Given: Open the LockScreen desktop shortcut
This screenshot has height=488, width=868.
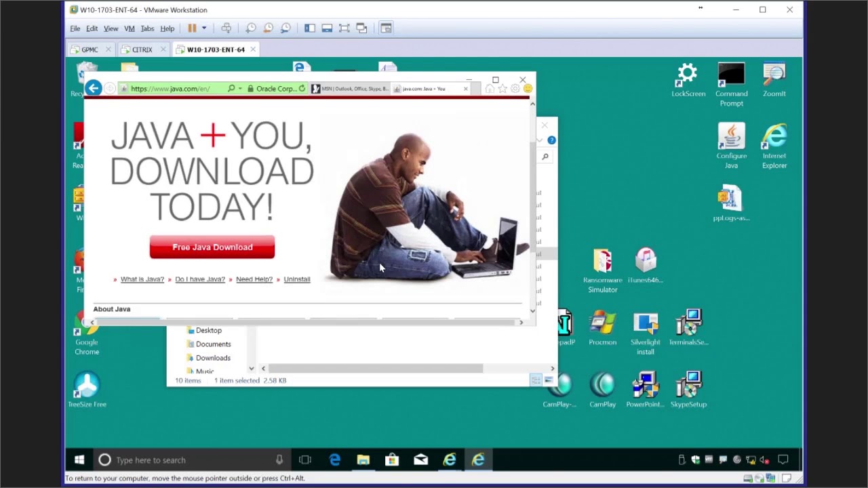Looking at the screenshot, I should point(688,81).
